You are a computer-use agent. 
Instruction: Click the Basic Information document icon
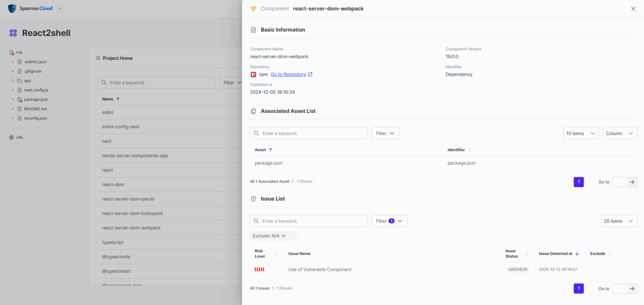pos(253,29)
